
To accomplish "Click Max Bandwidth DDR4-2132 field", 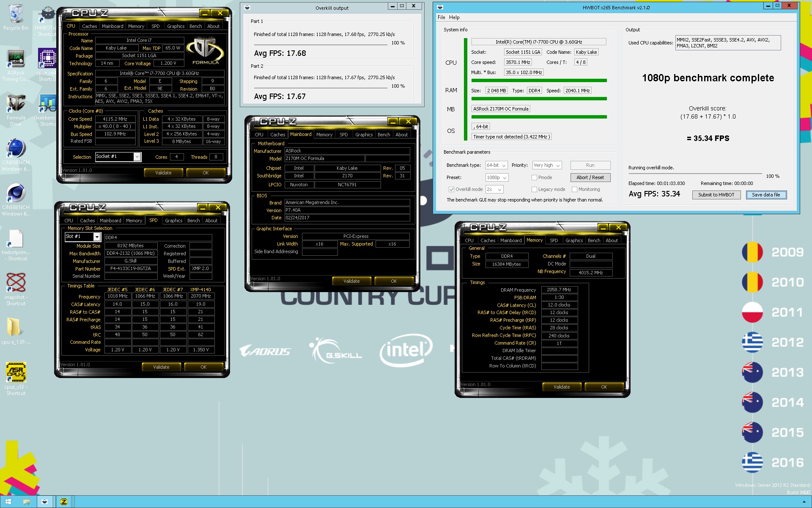I will (131, 253).
